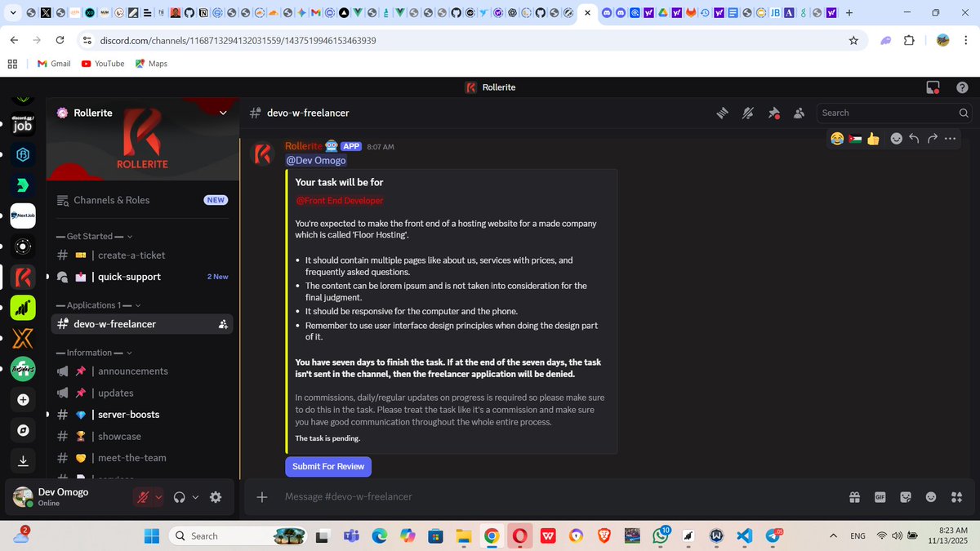Open the YouTube bookmark
This screenshot has height=551, width=980.
pos(103,63)
